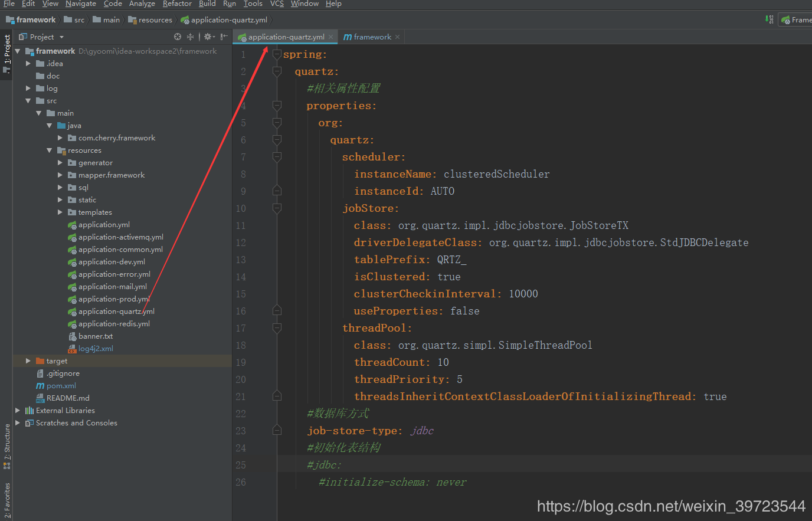Open the Analyze menu
Viewport: 812px width, 521px height.
point(142,4)
